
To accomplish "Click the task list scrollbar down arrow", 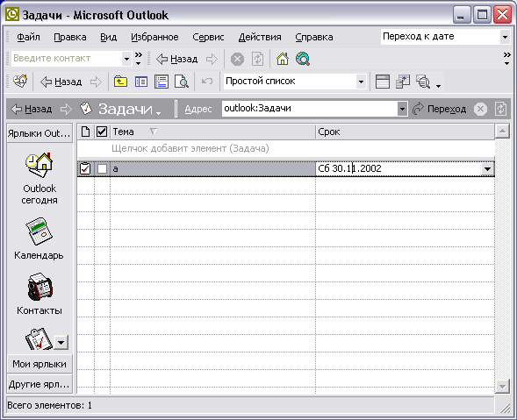I will (x=502, y=386).
